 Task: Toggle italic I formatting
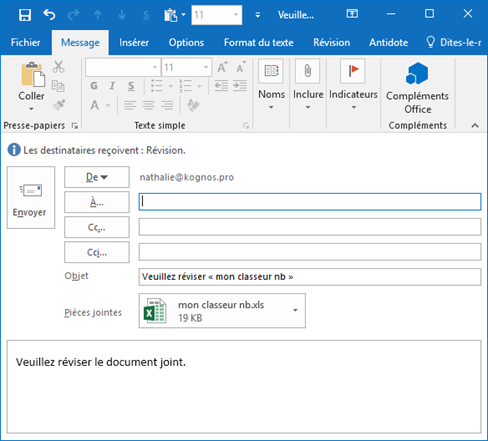pyautogui.click(x=112, y=86)
